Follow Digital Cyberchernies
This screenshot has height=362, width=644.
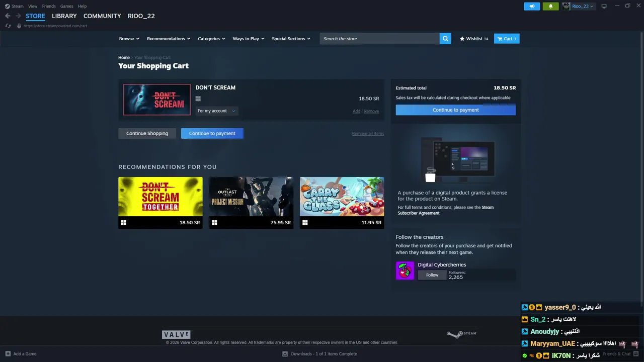coord(432,275)
